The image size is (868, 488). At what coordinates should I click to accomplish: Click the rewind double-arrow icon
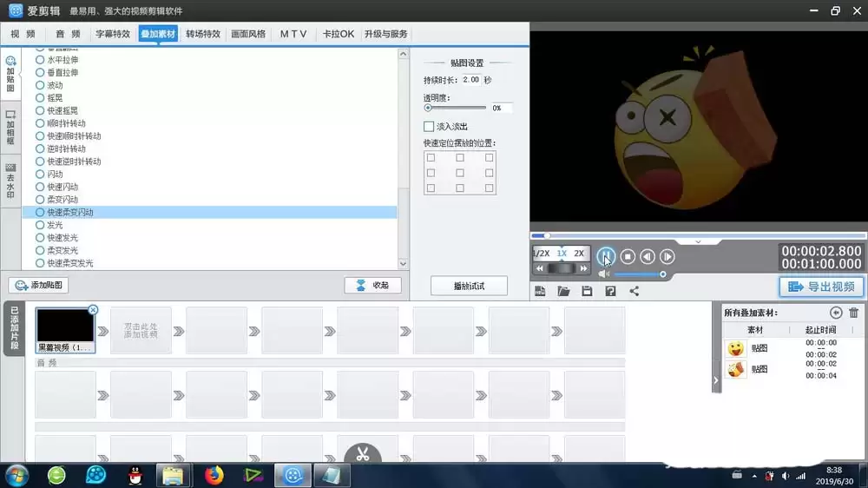pyautogui.click(x=539, y=268)
